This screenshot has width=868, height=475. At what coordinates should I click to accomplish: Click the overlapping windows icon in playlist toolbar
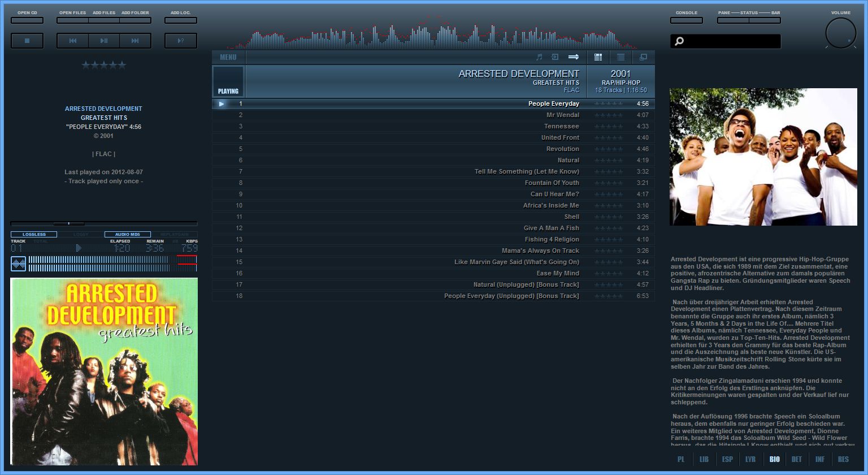643,57
